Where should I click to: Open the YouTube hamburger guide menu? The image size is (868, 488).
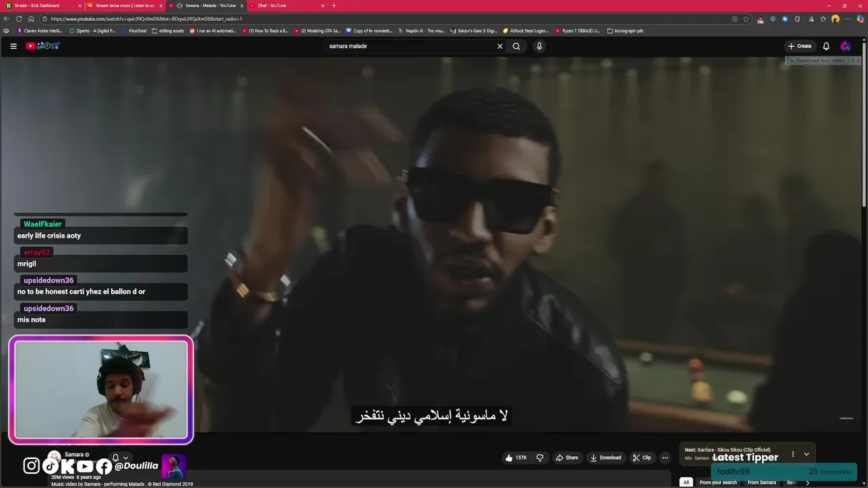(x=14, y=46)
